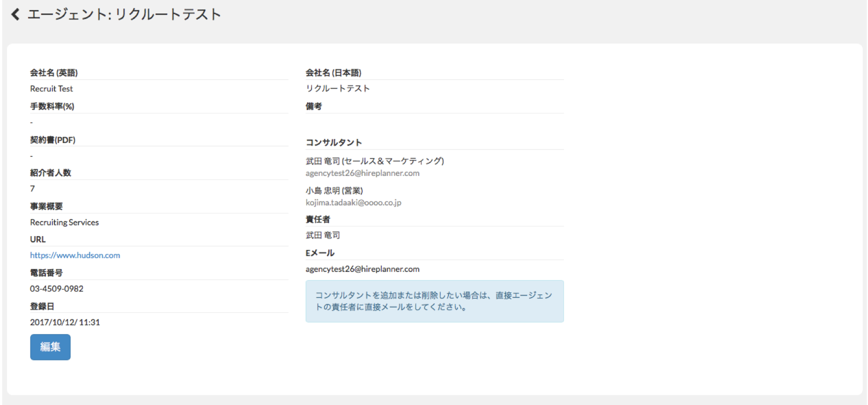The height and width of the screenshot is (405, 868).
Task: Click the 契約書(PDF) field label
Action: tap(52, 140)
